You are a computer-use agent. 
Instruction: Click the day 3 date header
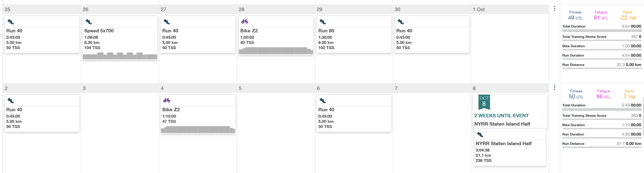coord(84,88)
